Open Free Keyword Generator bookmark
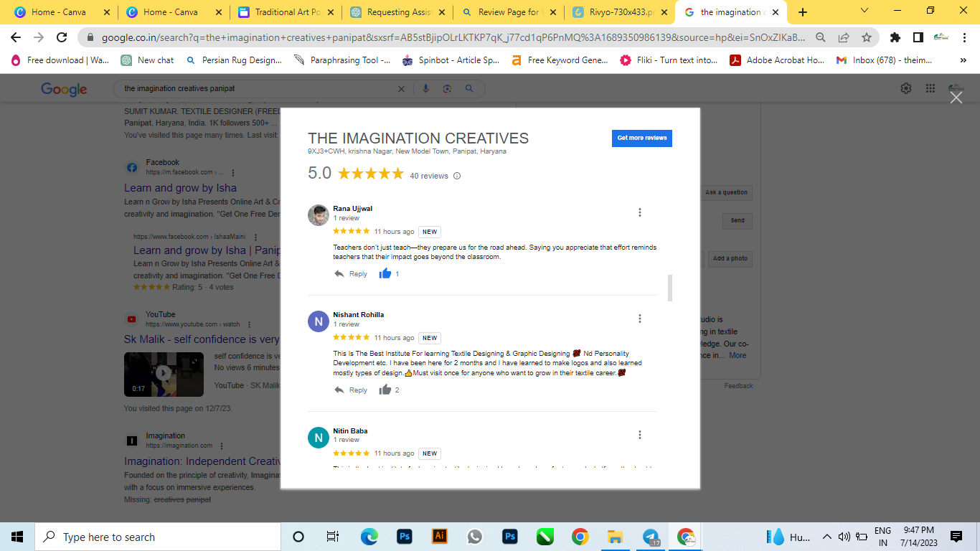980x551 pixels. 560,60
